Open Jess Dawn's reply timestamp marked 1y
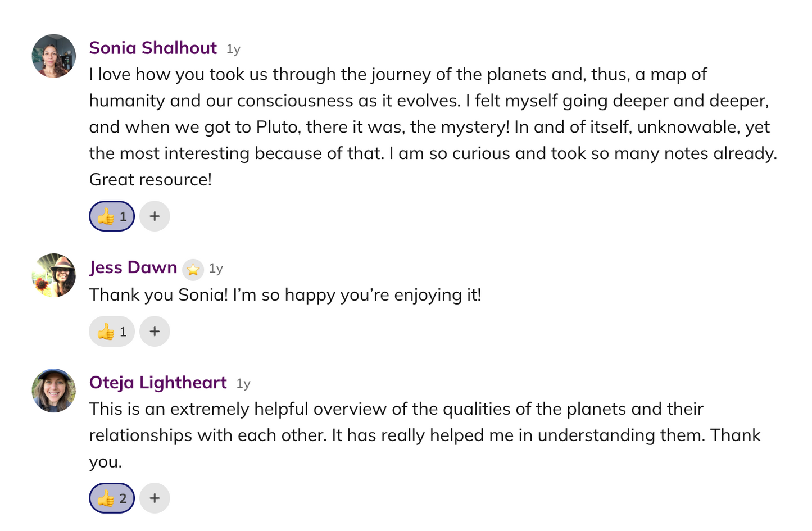This screenshot has width=812, height=531. click(x=215, y=269)
